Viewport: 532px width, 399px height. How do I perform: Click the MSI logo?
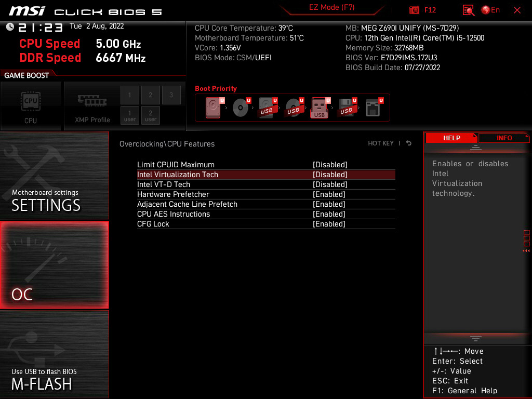[x=27, y=11]
